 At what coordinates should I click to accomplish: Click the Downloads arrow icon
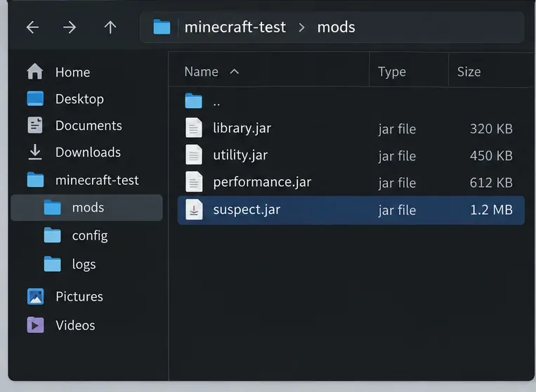35,152
